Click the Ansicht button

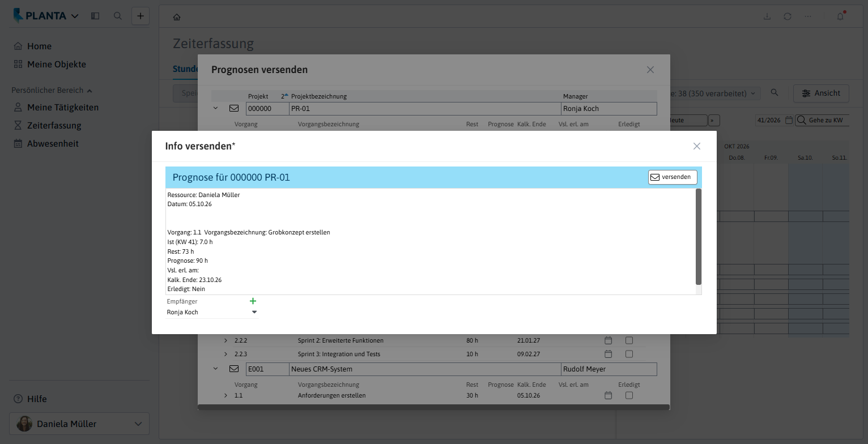tap(821, 93)
